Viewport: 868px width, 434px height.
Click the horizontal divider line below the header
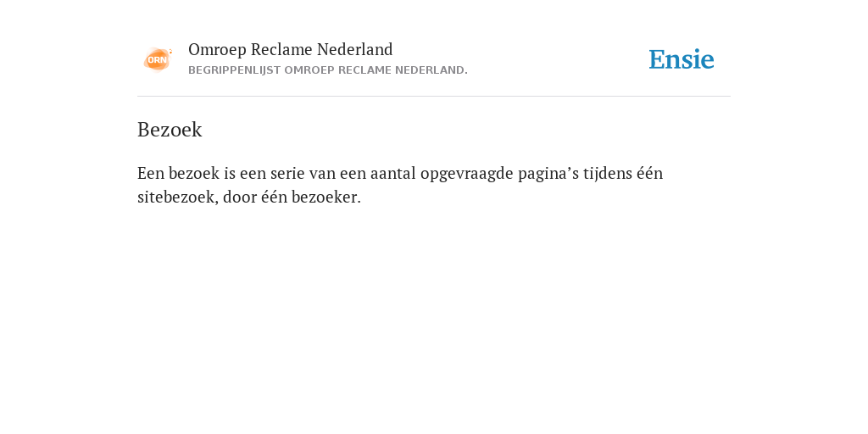[x=434, y=97]
